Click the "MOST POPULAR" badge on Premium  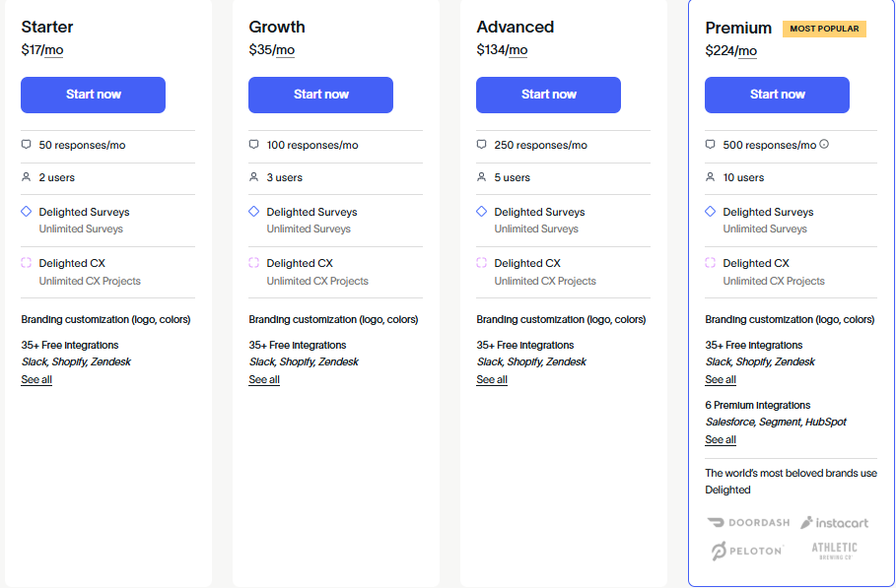tap(824, 29)
